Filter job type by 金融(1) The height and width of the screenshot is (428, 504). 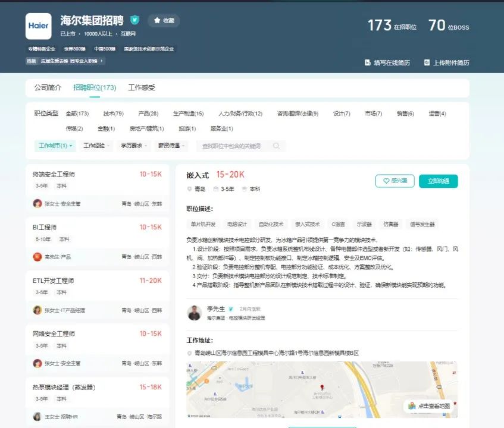pos(106,128)
